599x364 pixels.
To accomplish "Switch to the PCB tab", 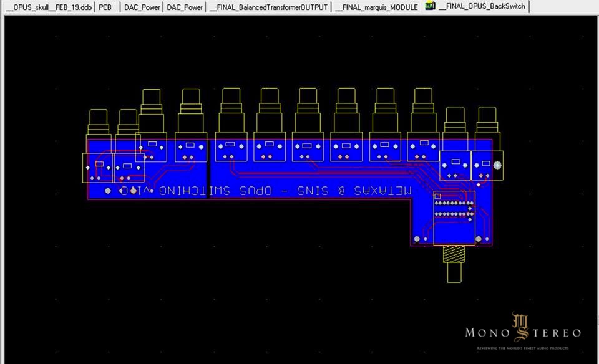I will click(x=105, y=7).
